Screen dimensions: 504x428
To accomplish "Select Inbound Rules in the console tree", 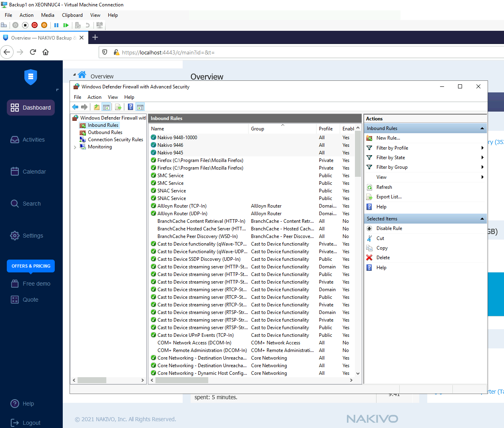I will (x=103, y=125).
